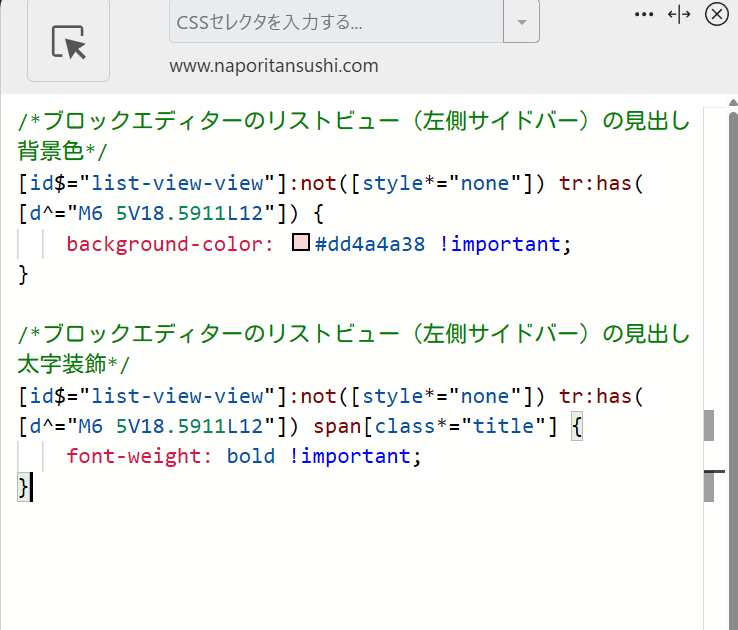Screen dimensions: 738x630
Task: Activate the element picker tool
Action: click(x=68, y=41)
